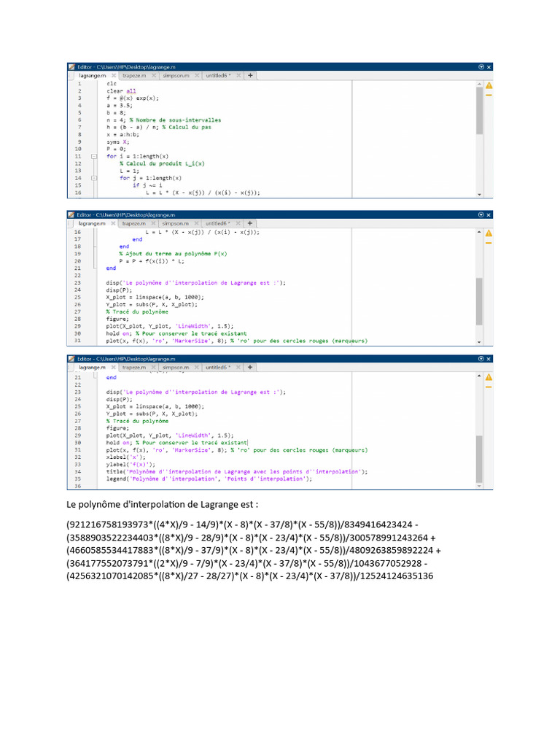Click the warning triangle in the top editor
The image size is (560, 747).
[489, 85]
